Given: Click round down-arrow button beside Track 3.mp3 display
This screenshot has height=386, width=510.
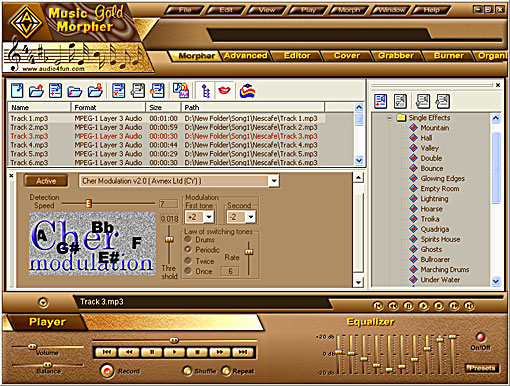Looking at the screenshot, I should click(43, 303).
